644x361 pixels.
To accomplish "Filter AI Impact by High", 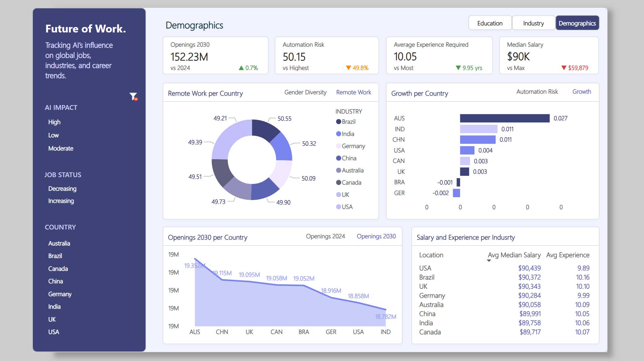I will (54, 122).
